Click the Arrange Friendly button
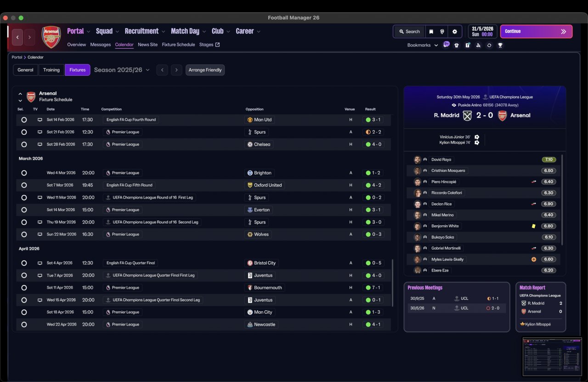 coord(205,70)
